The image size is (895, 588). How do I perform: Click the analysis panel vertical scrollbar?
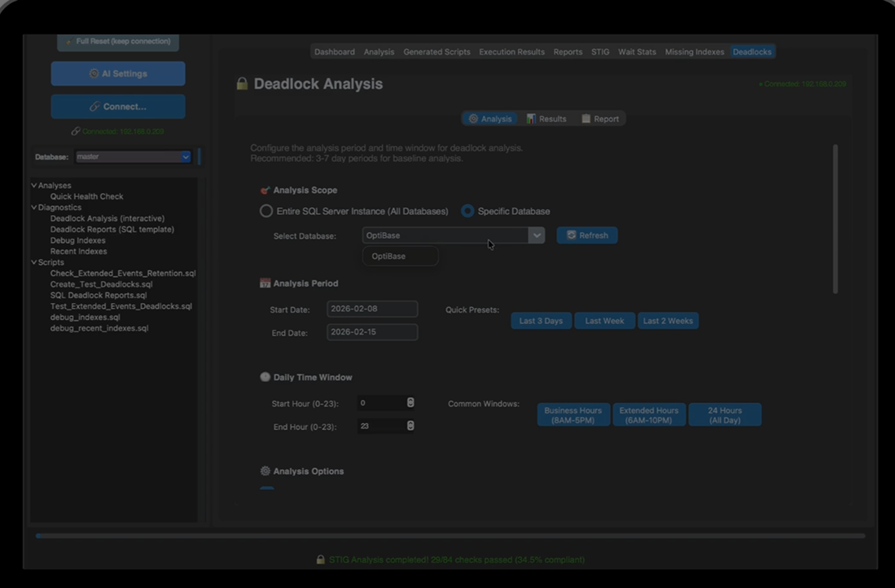coord(835,219)
